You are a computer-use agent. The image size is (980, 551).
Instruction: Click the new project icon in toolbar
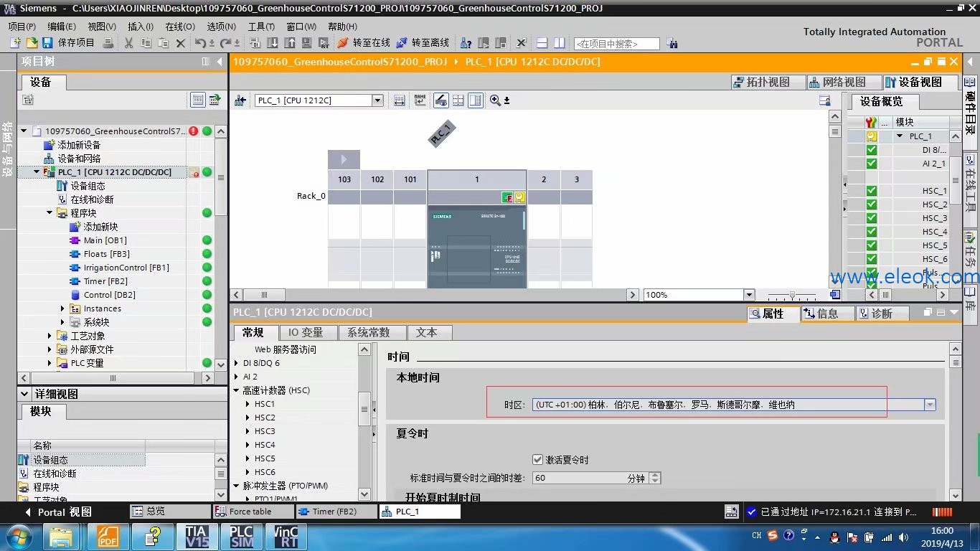tap(16, 43)
